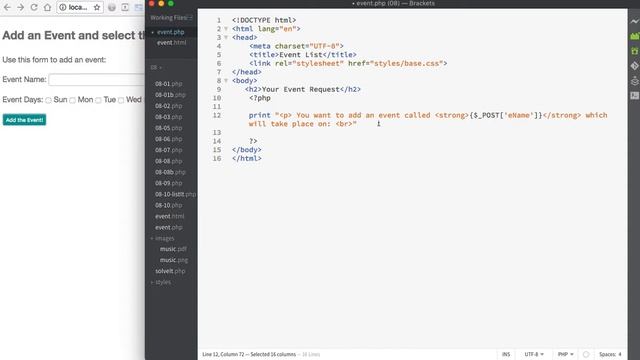Expand the styles folder in file tree
The height and width of the screenshot is (360, 640).
pos(162,282)
